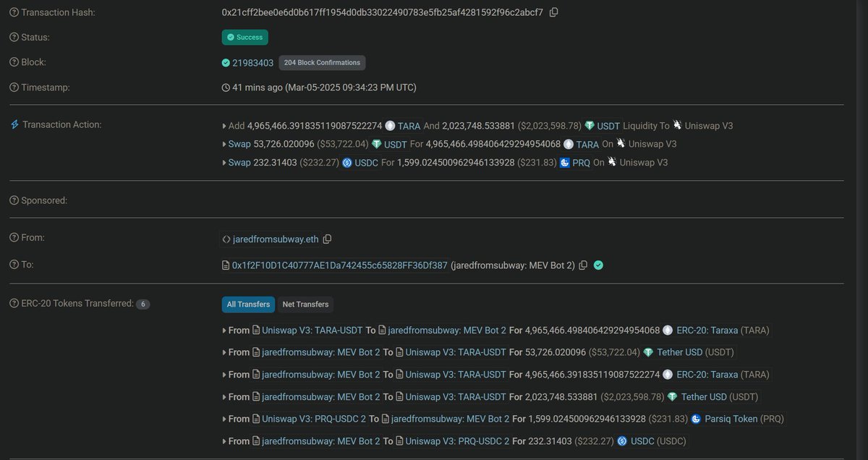
Task: Click the USDC link in Swap action
Action: [367, 163]
